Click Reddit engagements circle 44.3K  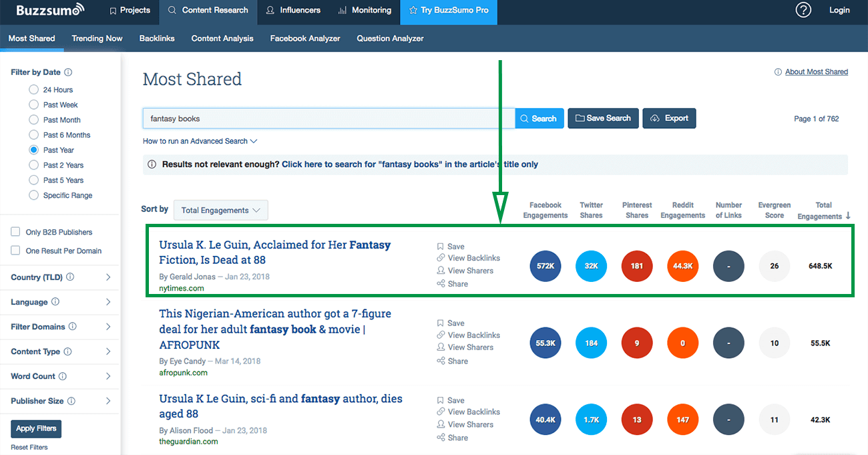682,266
